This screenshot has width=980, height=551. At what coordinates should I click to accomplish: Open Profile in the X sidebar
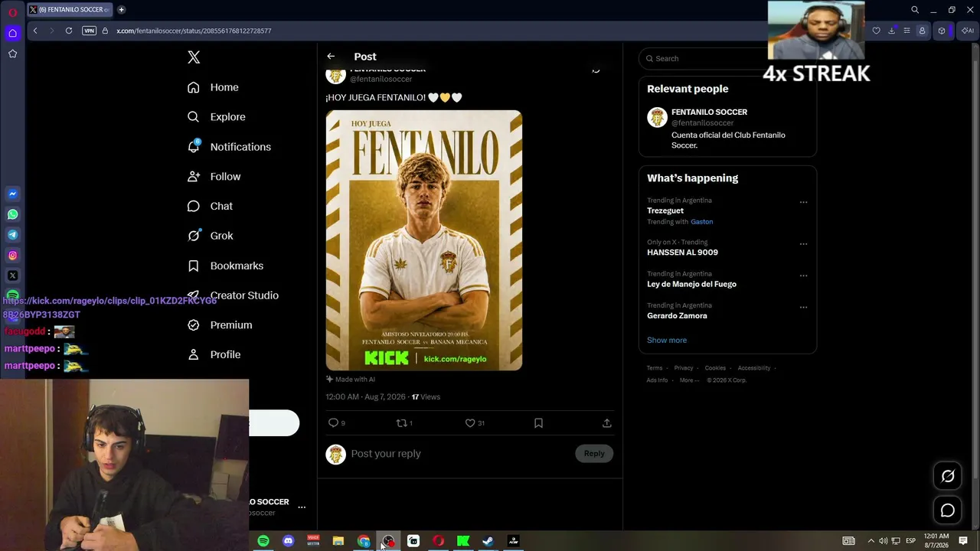click(x=214, y=355)
